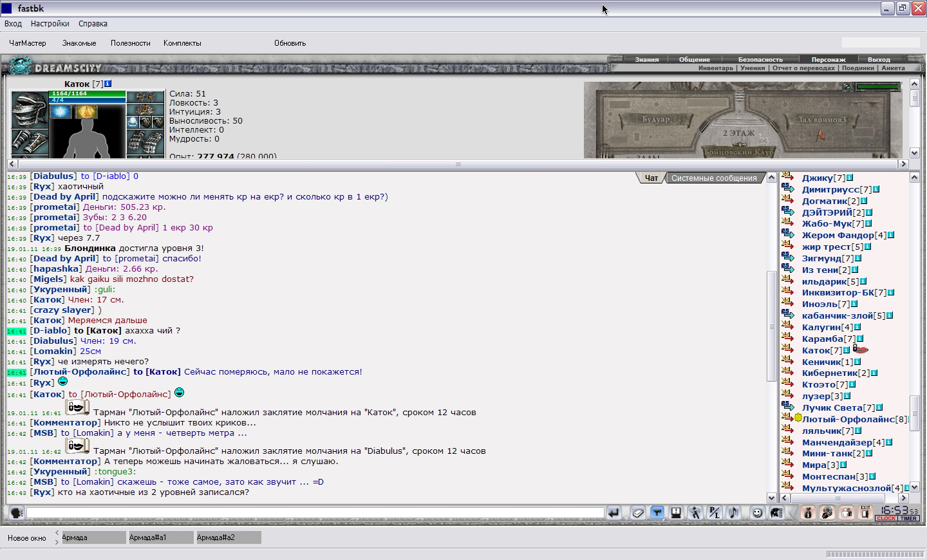Open the Справка menu
Image resolution: width=927 pixels, height=560 pixels.
tap(93, 24)
